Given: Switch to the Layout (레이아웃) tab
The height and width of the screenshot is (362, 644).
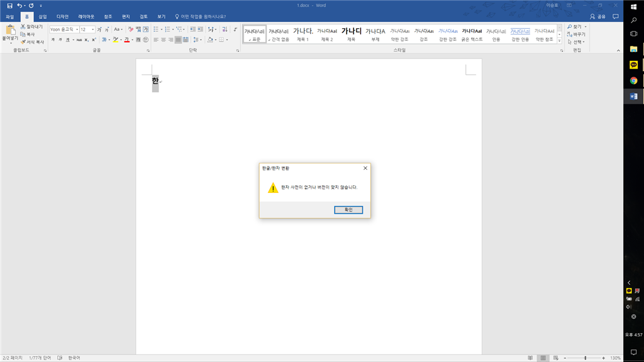Looking at the screenshot, I should click(x=86, y=17).
